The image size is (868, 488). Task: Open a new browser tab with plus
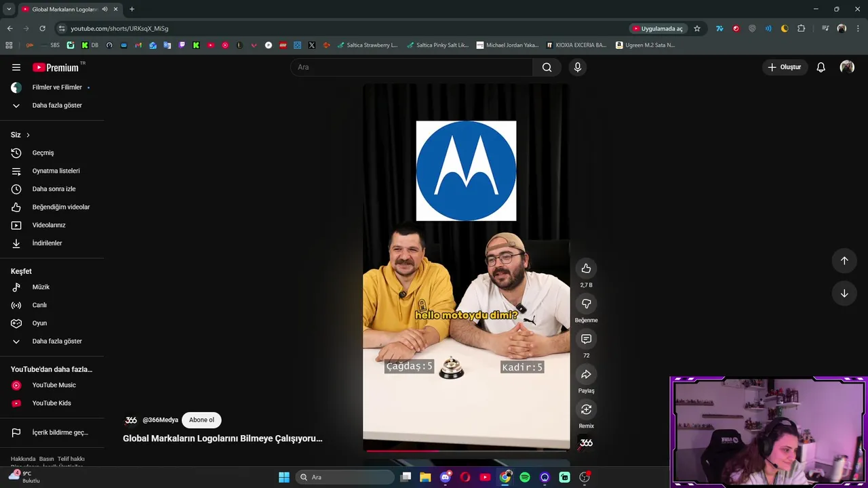coord(132,9)
